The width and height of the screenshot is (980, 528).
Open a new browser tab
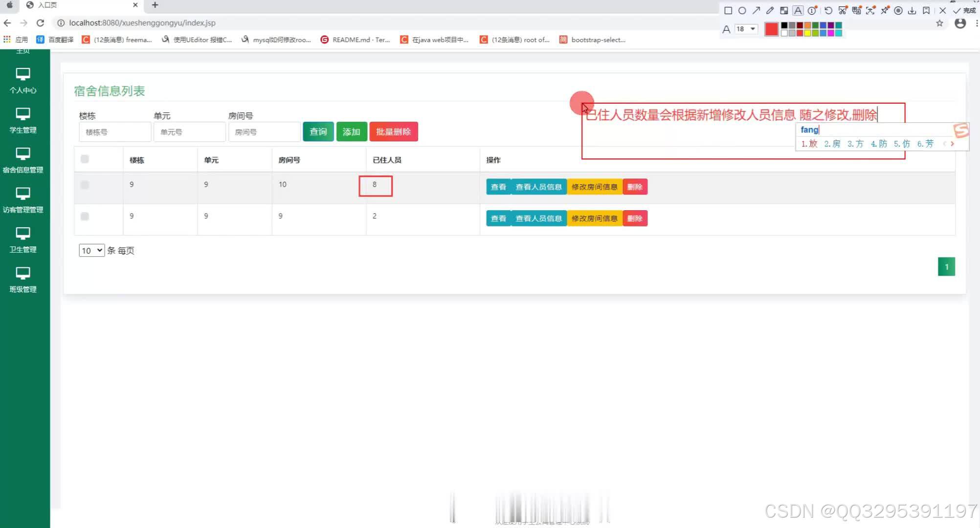pyautogui.click(x=155, y=5)
